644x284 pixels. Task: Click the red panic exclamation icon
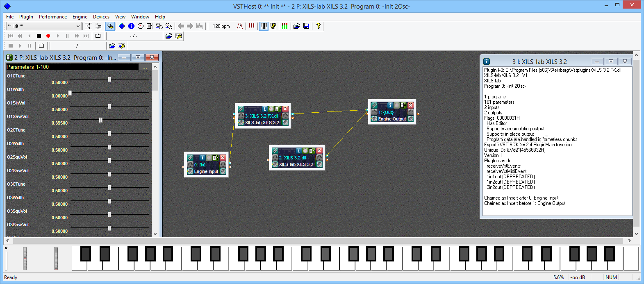tap(251, 26)
